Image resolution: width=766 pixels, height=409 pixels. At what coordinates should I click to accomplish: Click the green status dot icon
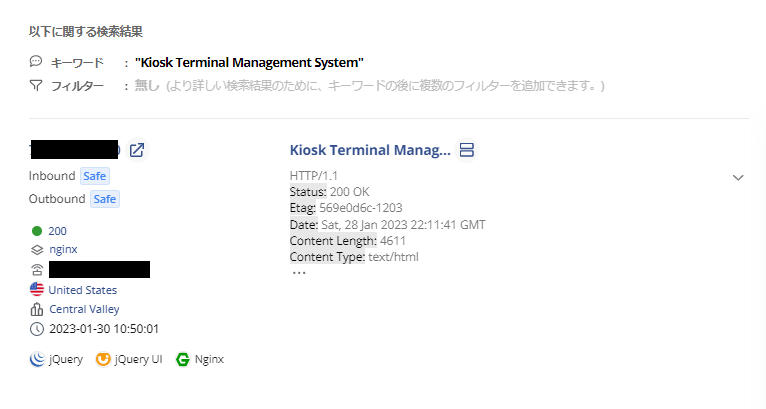37,231
